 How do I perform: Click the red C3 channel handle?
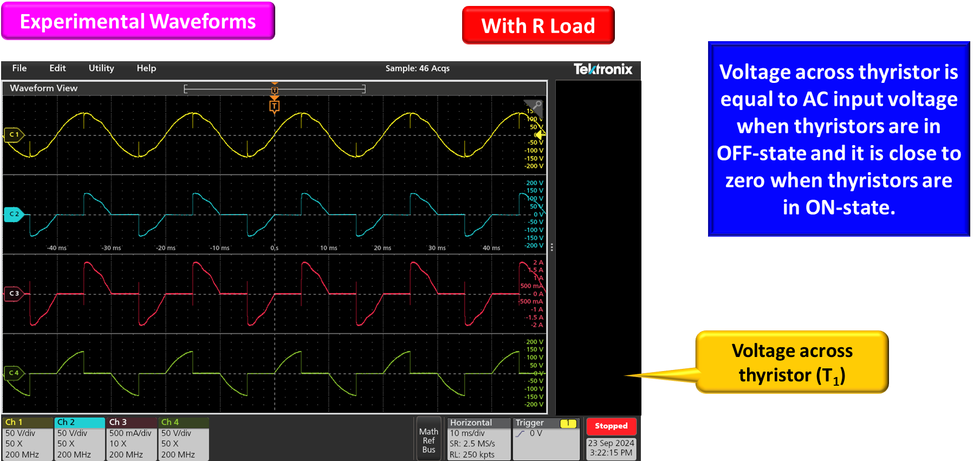point(14,294)
